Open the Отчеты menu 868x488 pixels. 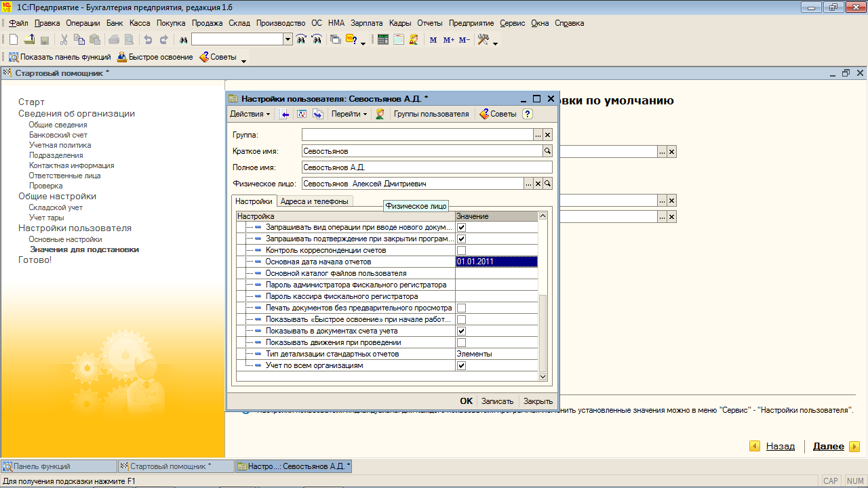pos(430,23)
